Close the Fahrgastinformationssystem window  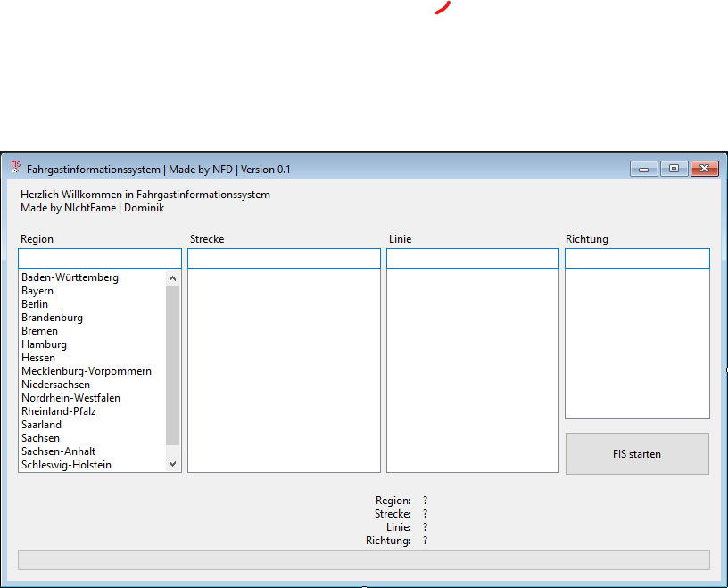point(704,169)
